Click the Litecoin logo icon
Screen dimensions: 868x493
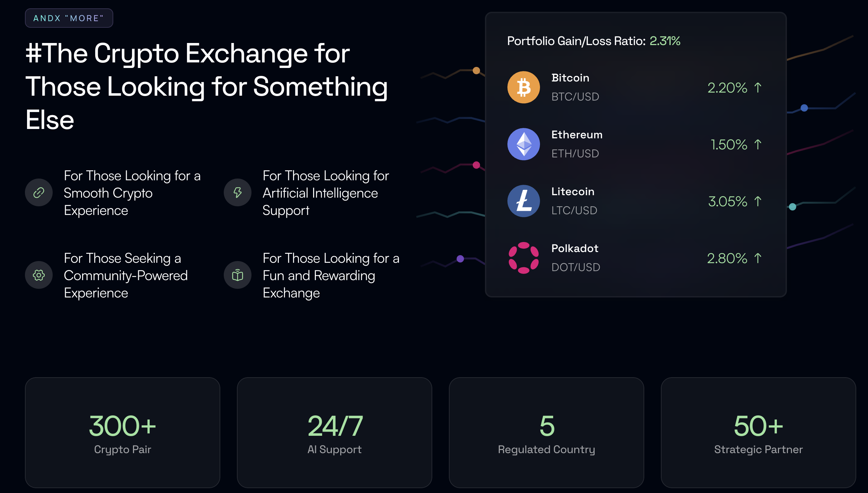[x=523, y=201]
